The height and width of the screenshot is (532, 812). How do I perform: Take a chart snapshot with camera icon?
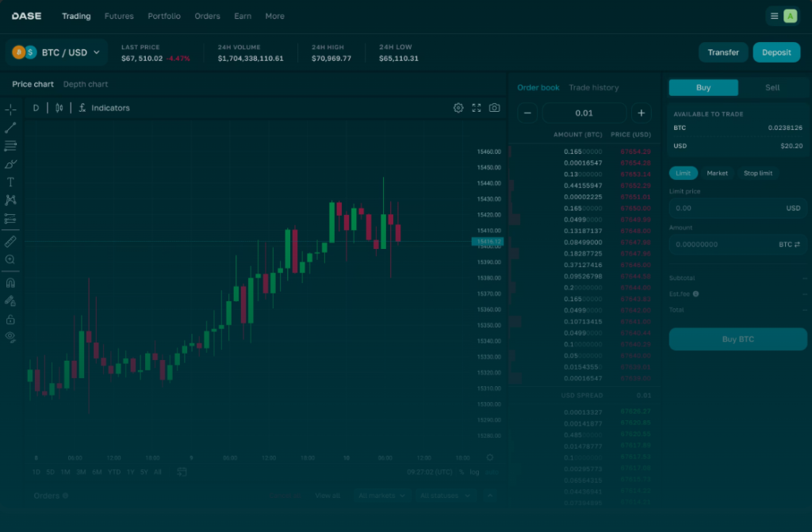[x=495, y=108]
